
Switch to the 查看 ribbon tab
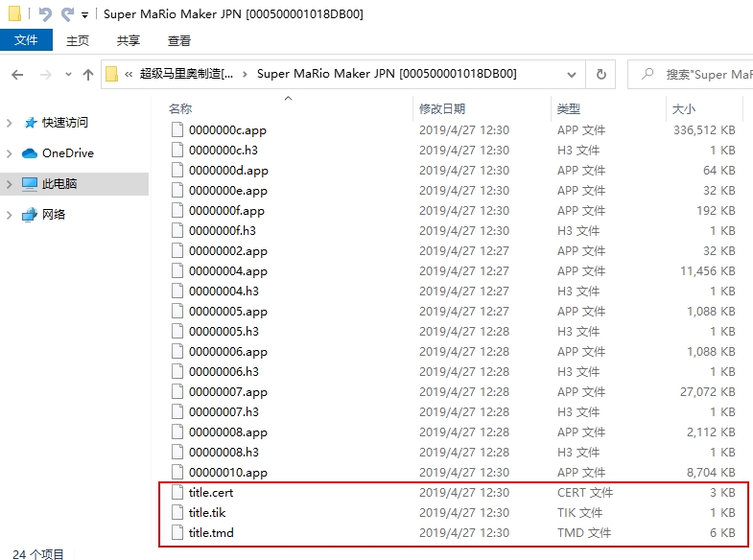(179, 41)
